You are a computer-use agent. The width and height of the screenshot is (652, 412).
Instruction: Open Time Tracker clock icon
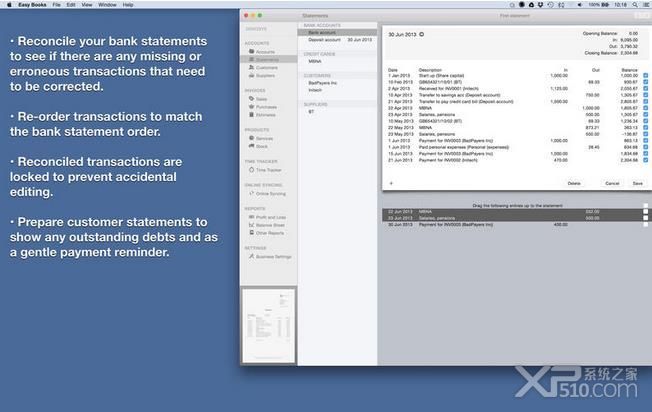coord(251,170)
